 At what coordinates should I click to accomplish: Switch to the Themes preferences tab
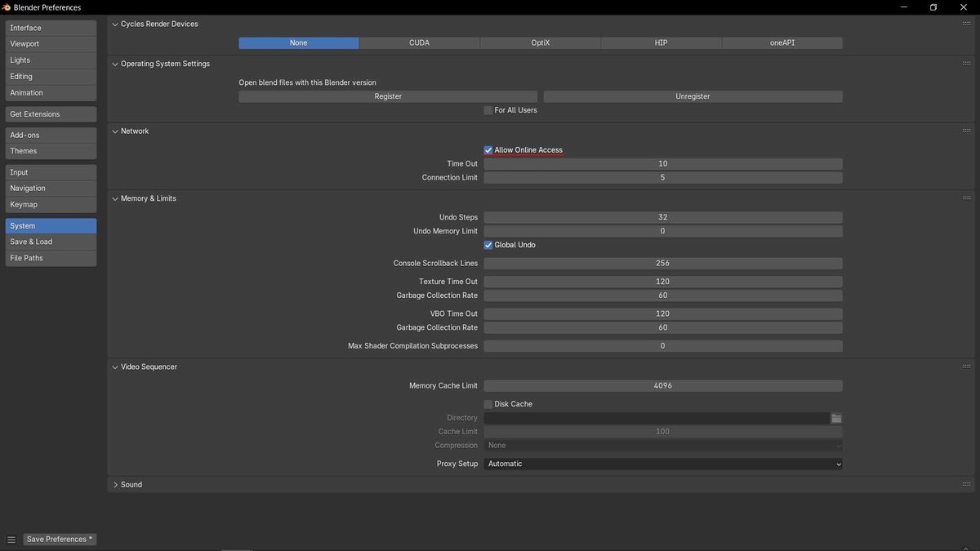click(x=51, y=150)
